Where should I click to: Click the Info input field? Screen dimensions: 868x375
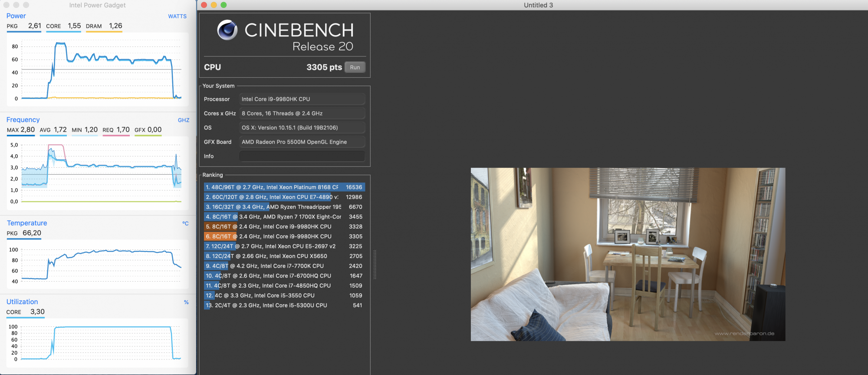coord(302,156)
